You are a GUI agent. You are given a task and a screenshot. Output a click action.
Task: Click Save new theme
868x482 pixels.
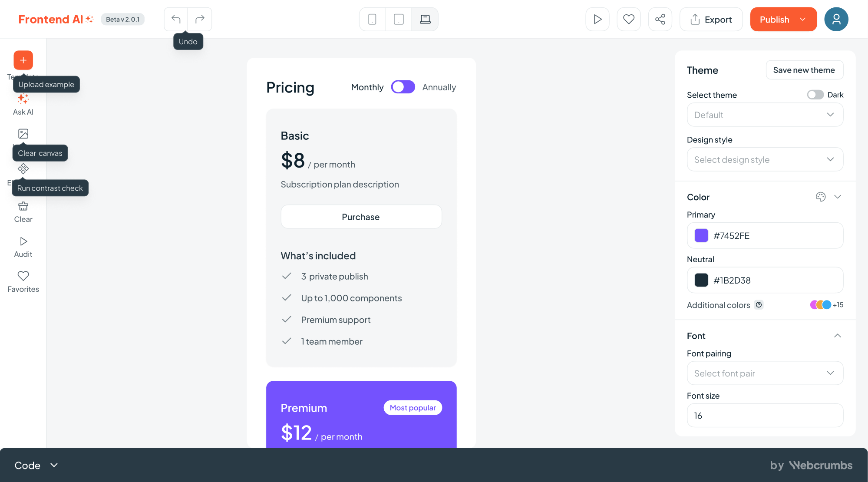pos(804,70)
